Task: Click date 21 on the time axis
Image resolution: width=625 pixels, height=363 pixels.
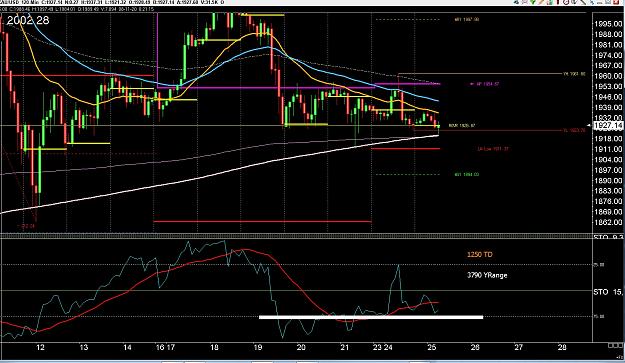Action: [x=344, y=347]
